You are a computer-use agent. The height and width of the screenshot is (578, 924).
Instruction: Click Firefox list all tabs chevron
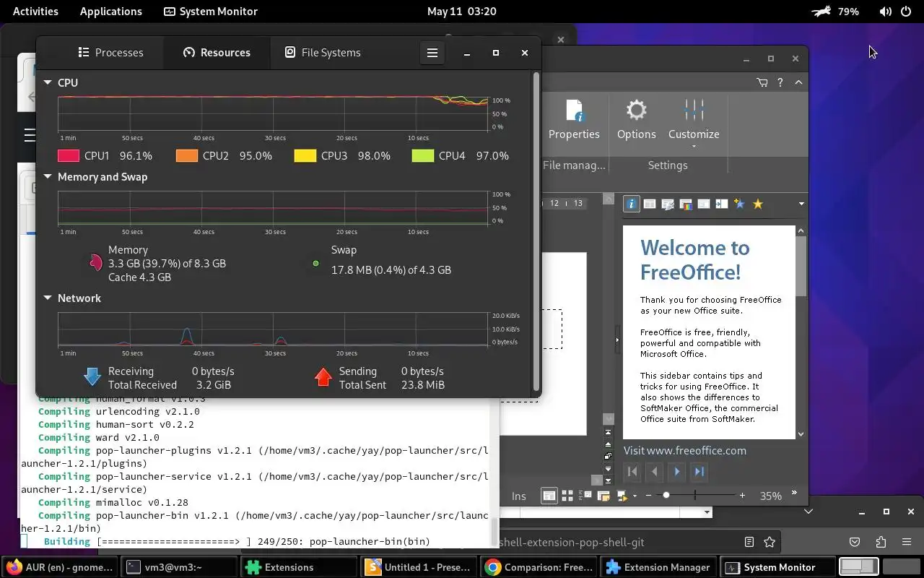(x=808, y=512)
